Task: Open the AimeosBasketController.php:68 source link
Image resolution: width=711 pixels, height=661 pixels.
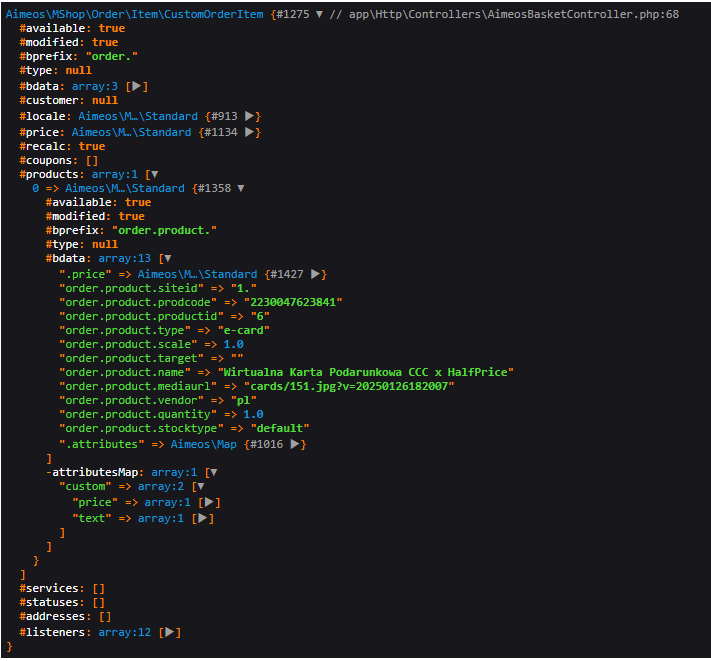Action: (514, 15)
